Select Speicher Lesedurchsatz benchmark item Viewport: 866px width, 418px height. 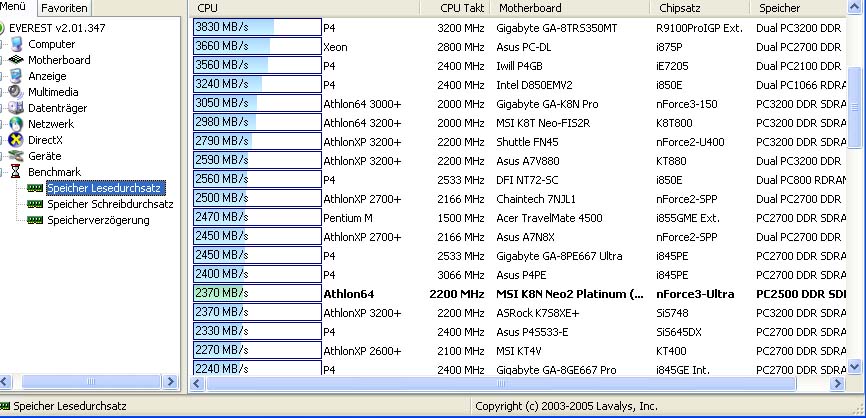point(104,188)
